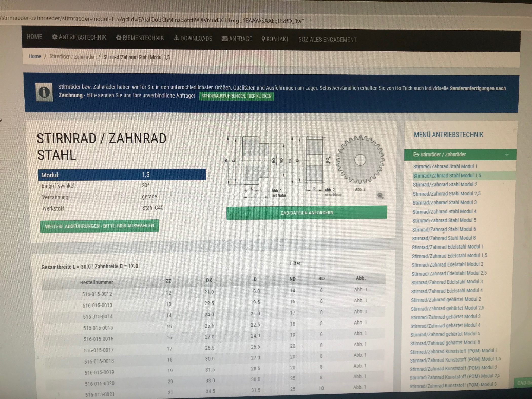Open Stirnrad/Zahnrad Edelstahl Modul 1,5 link

pos(449,256)
